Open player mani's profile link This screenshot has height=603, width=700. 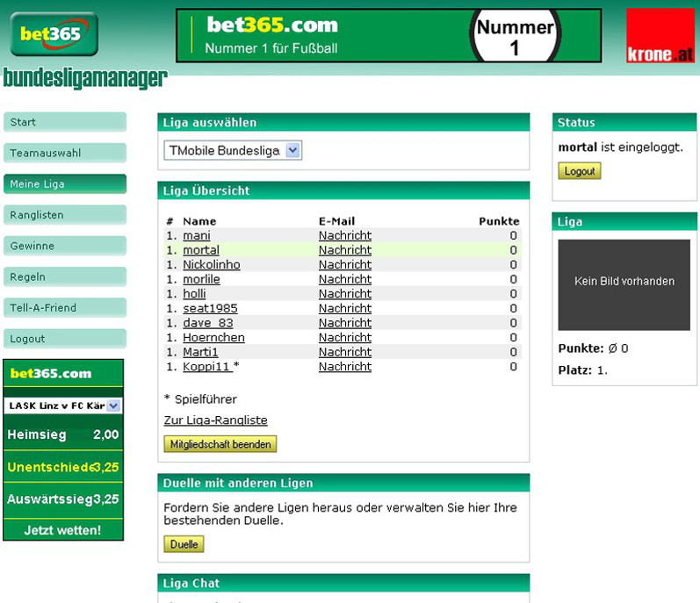point(197,235)
